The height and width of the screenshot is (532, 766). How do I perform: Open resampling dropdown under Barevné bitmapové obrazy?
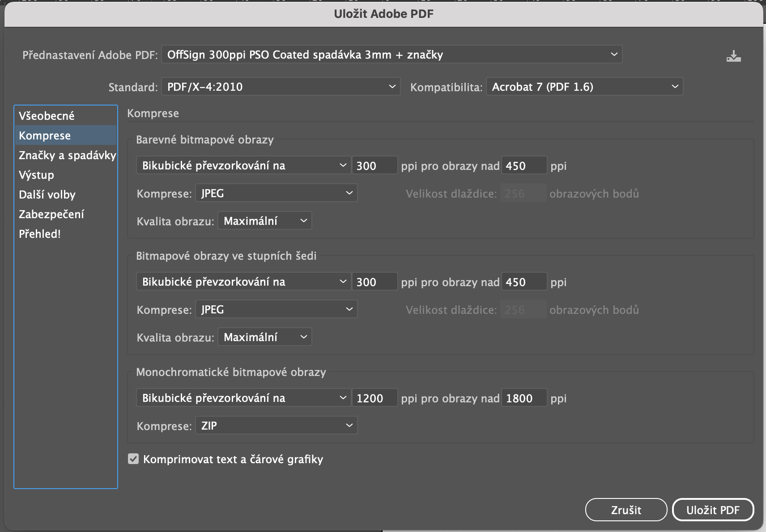click(243, 165)
